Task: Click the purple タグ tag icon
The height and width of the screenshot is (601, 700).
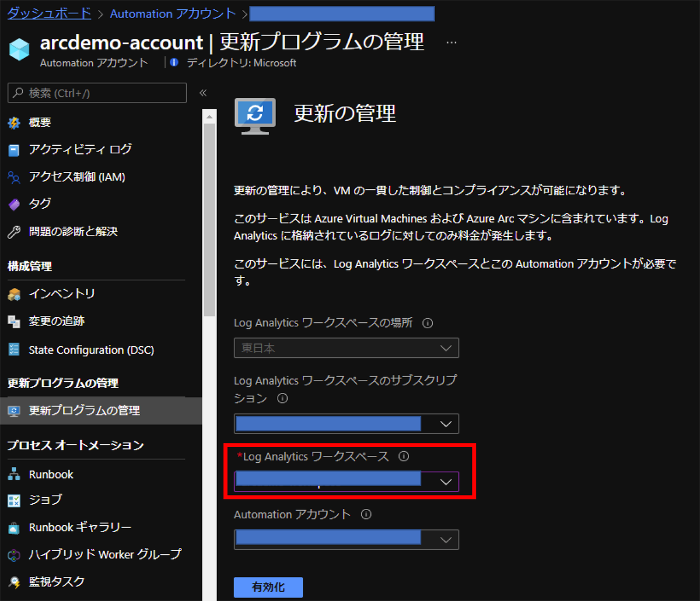Action: coord(14,204)
